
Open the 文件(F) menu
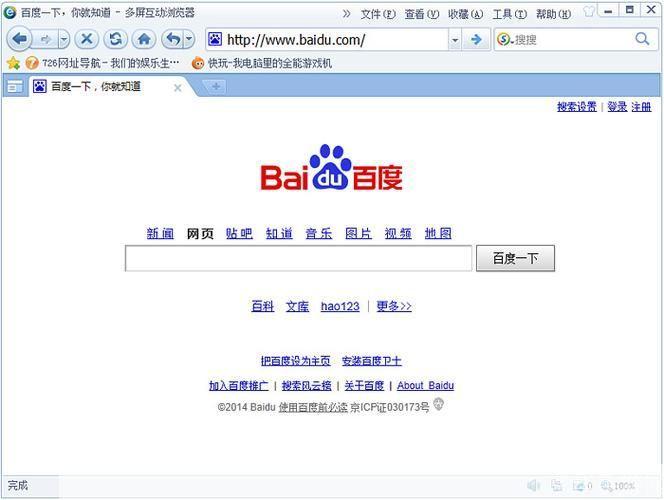tap(378, 14)
